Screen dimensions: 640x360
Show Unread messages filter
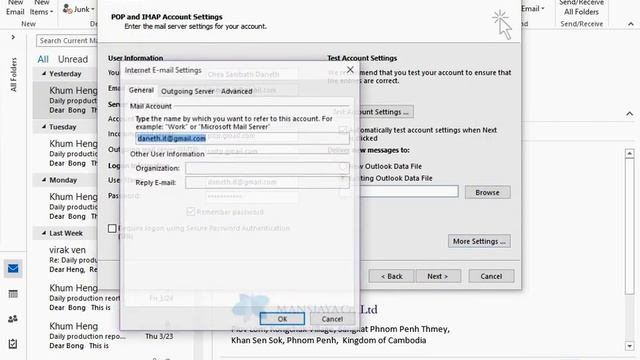click(73, 59)
